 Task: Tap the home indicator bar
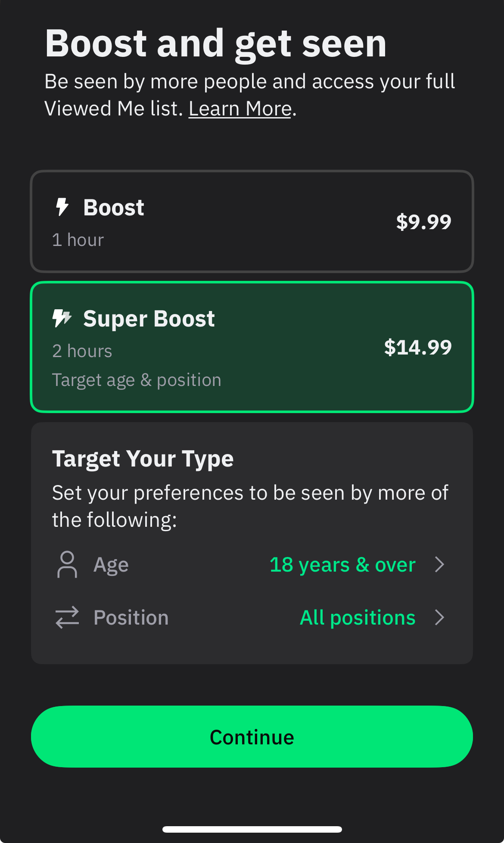point(252,829)
